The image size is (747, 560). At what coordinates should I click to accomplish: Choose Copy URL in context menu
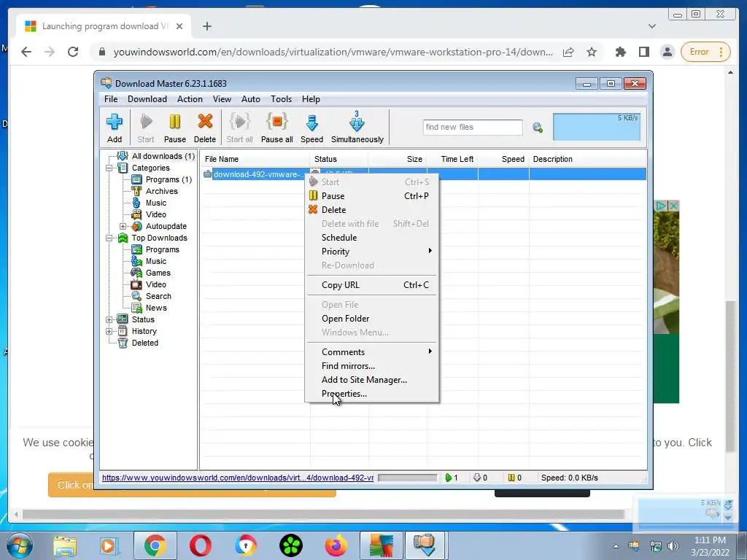tap(371, 285)
